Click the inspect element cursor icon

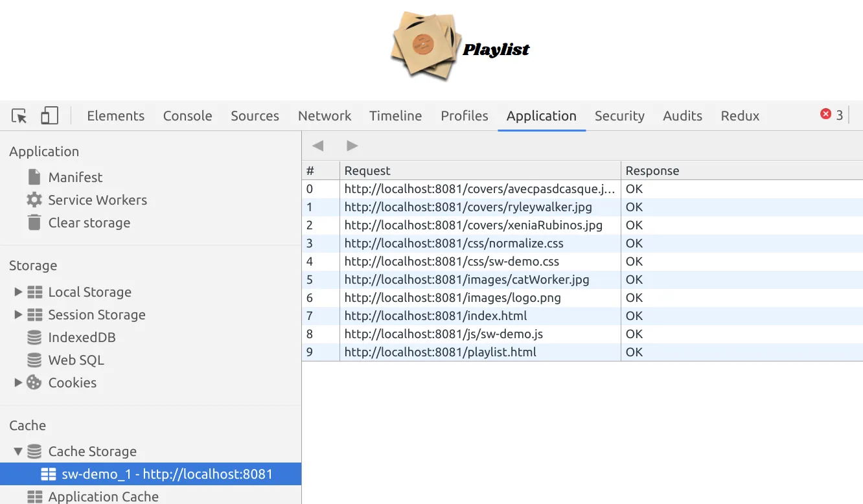[19, 116]
